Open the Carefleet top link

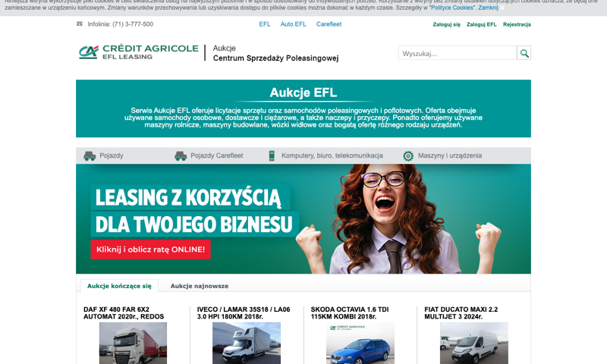point(329,24)
